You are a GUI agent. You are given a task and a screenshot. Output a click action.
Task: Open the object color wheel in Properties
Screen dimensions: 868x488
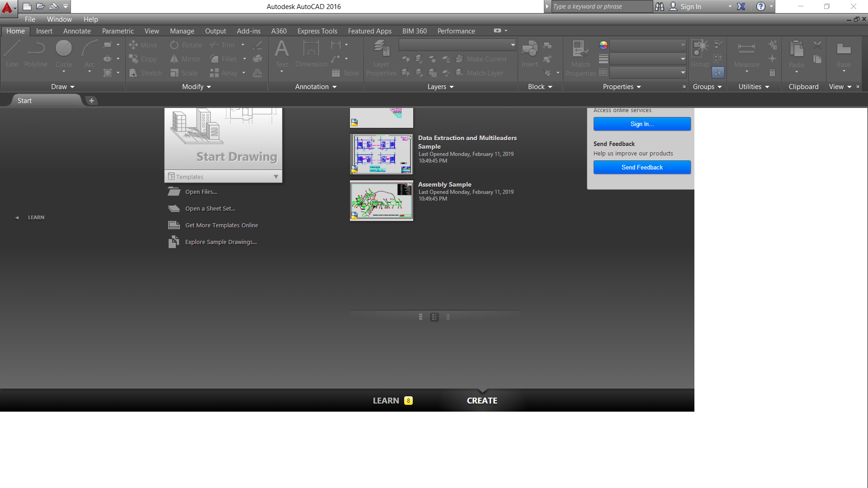(x=603, y=45)
